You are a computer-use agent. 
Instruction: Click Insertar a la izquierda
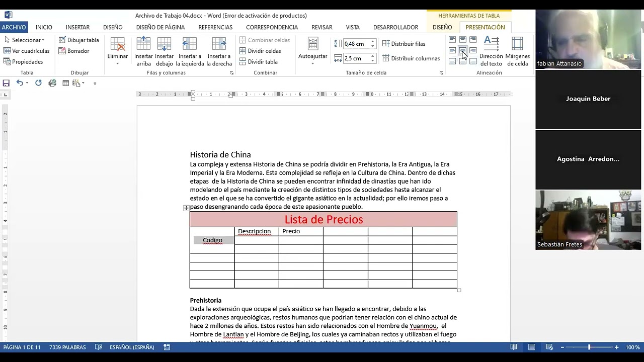pos(190,51)
